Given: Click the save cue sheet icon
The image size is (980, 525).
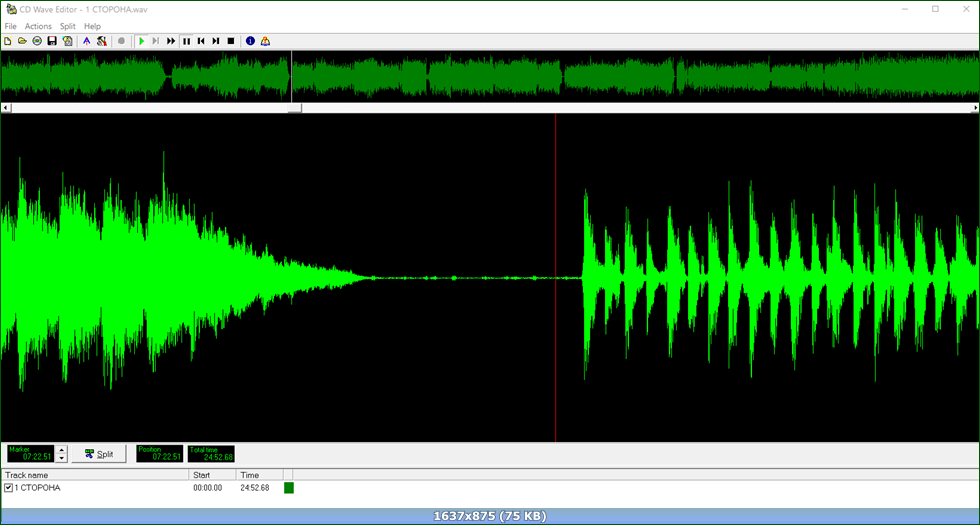Looking at the screenshot, I should pyautogui.click(x=67, y=41).
